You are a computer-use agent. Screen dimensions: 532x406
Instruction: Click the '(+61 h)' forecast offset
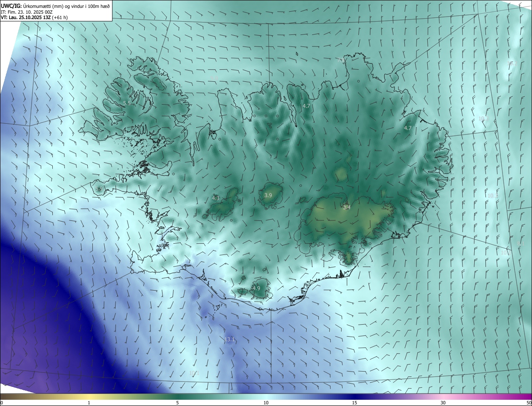point(60,17)
